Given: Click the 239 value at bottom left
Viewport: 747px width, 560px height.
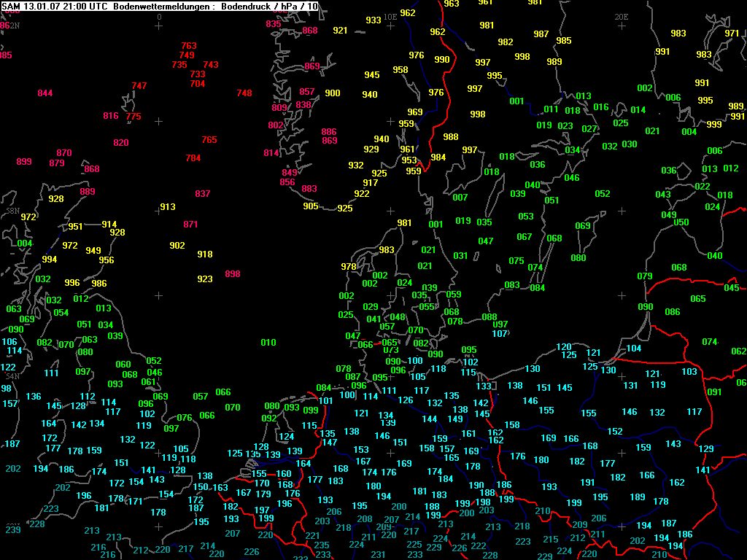Looking at the screenshot, I should point(13,529).
